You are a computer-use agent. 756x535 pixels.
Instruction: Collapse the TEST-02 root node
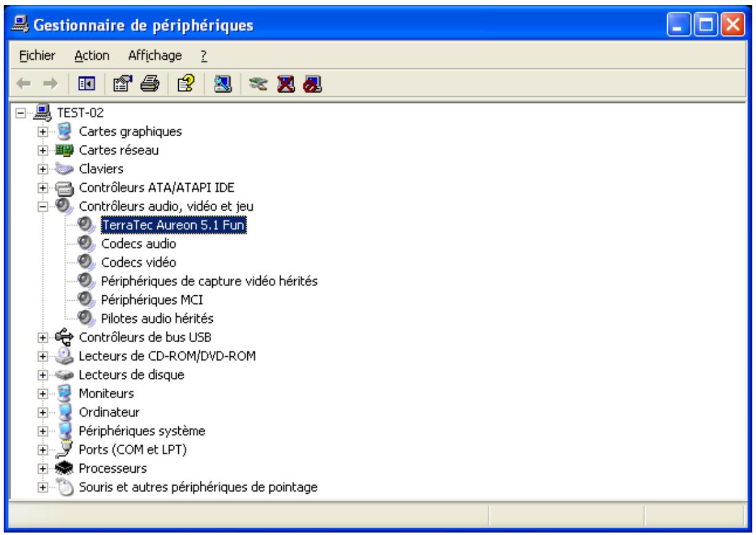pyautogui.click(x=20, y=113)
